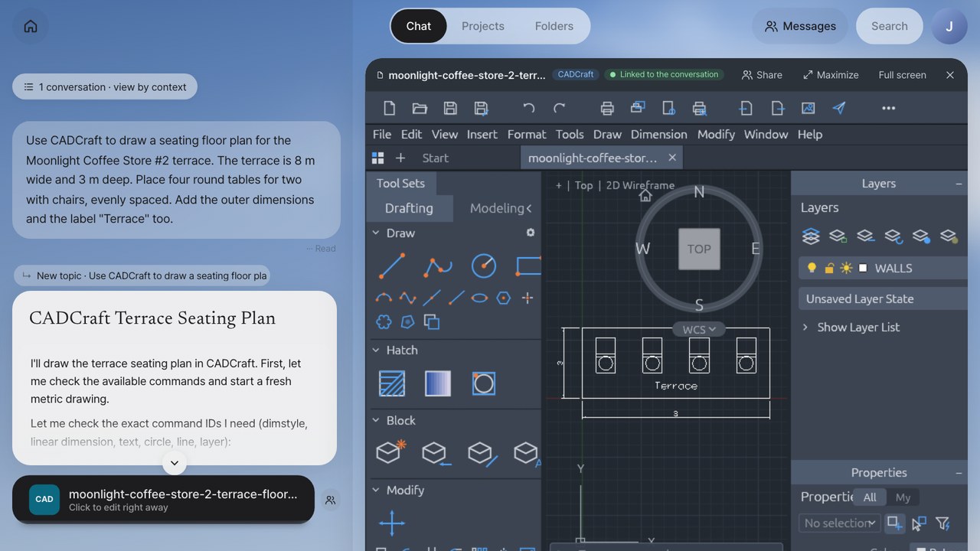This screenshot has height=551, width=980.
Task: Click the Open folder toolbar icon
Action: (420, 108)
